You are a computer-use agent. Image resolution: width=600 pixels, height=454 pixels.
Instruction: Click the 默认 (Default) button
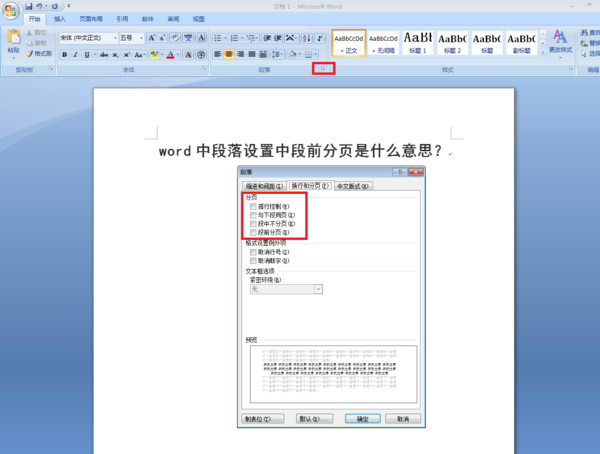coord(314,419)
